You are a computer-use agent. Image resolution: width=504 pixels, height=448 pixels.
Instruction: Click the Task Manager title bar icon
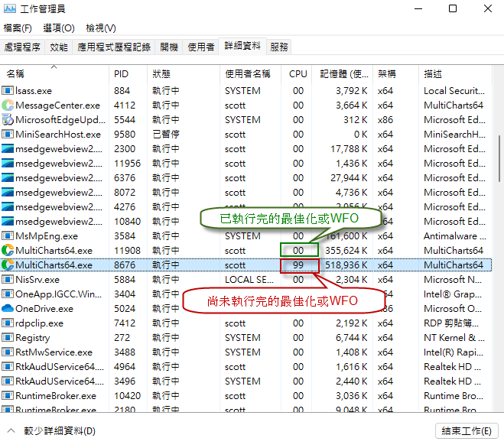click(x=10, y=8)
